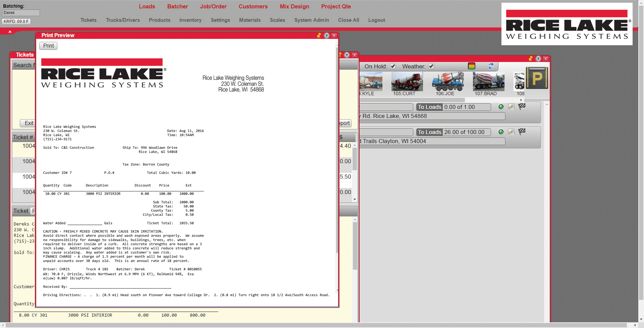Open the Loads menu
Image resolution: width=644 pixels, height=328 pixels.
(147, 6)
